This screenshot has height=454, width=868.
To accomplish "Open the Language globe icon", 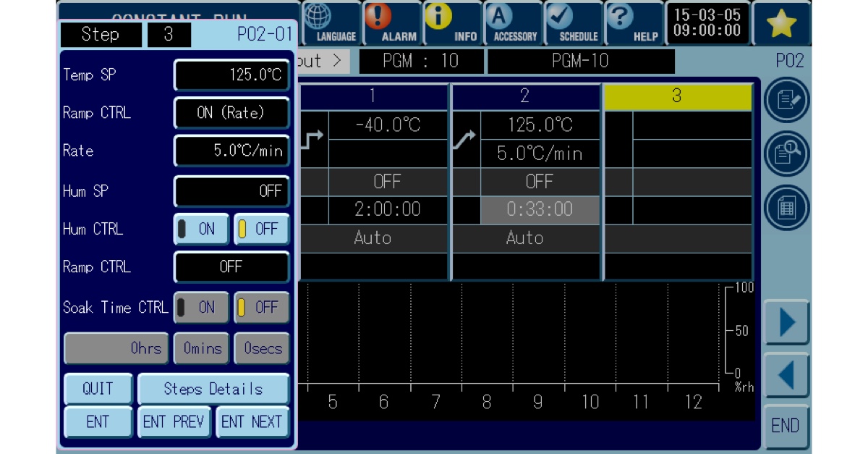I will pos(331,24).
